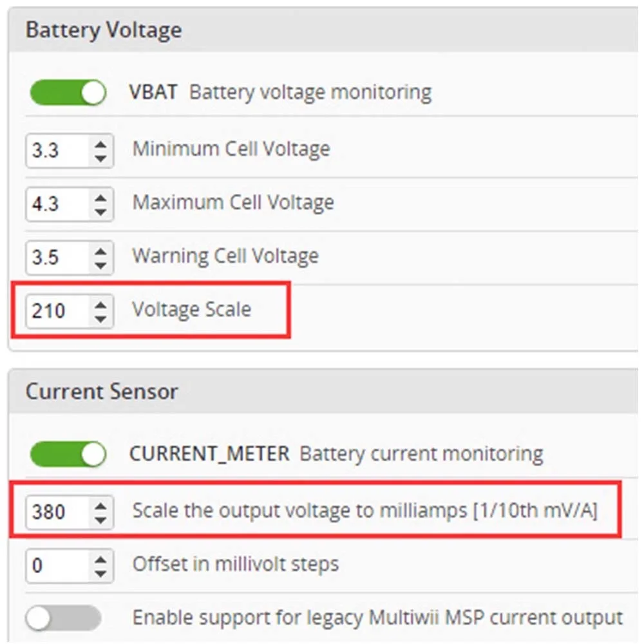Increase the Maximum Cell Voltage value

tap(100, 197)
